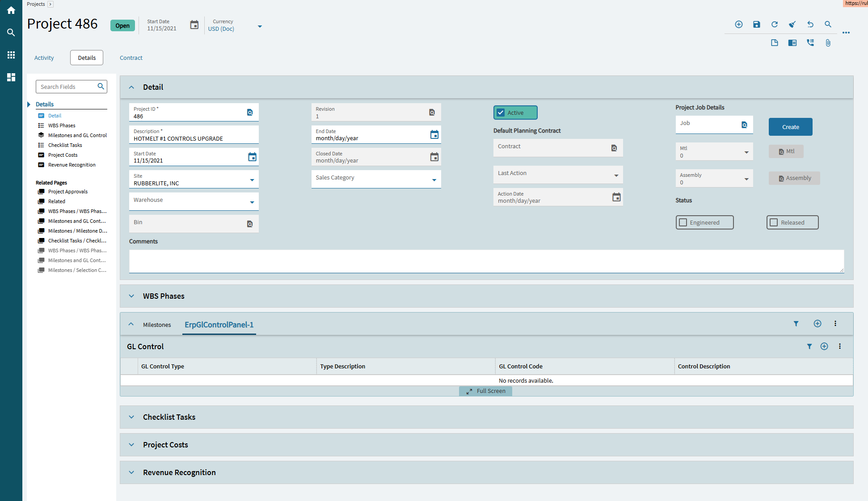Click the Full Screen button
This screenshot has width=868, height=501.
[x=485, y=391]
